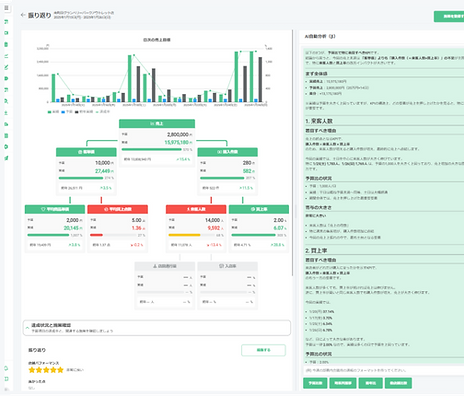Focus the AI chat message input field
The height and width of the screenshot is (396, 464).
pos(383,370)
